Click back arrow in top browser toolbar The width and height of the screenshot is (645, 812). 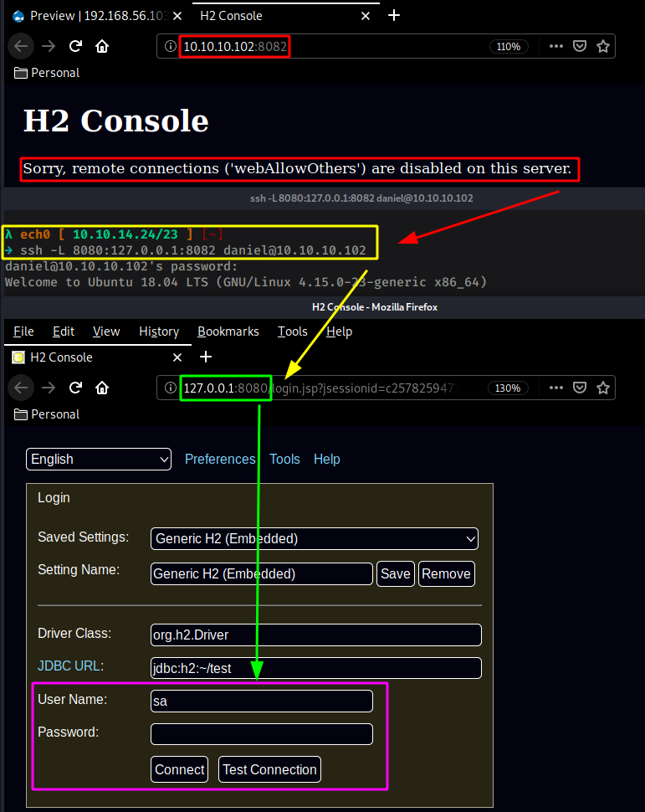(21, 46)
